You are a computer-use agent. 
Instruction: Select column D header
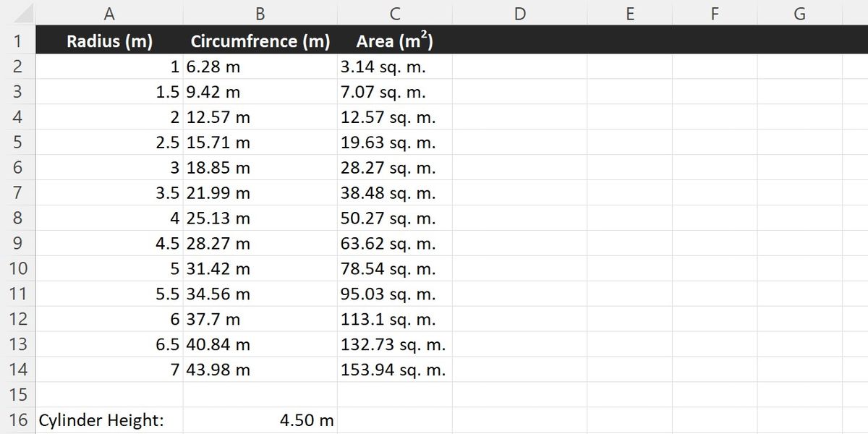(x=519, y=13)
